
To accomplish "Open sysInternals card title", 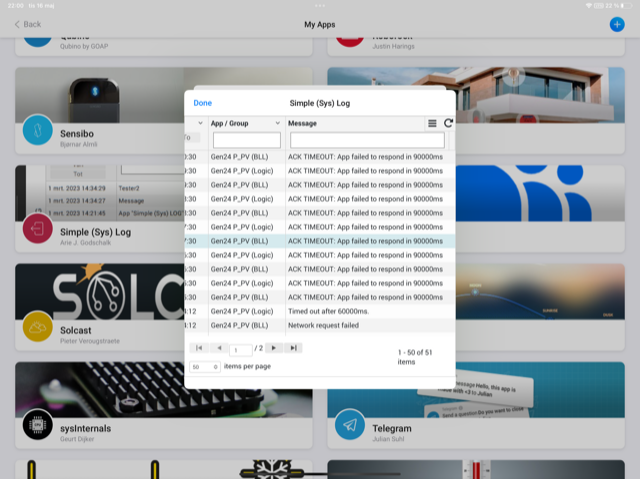I will click(85, 428).
